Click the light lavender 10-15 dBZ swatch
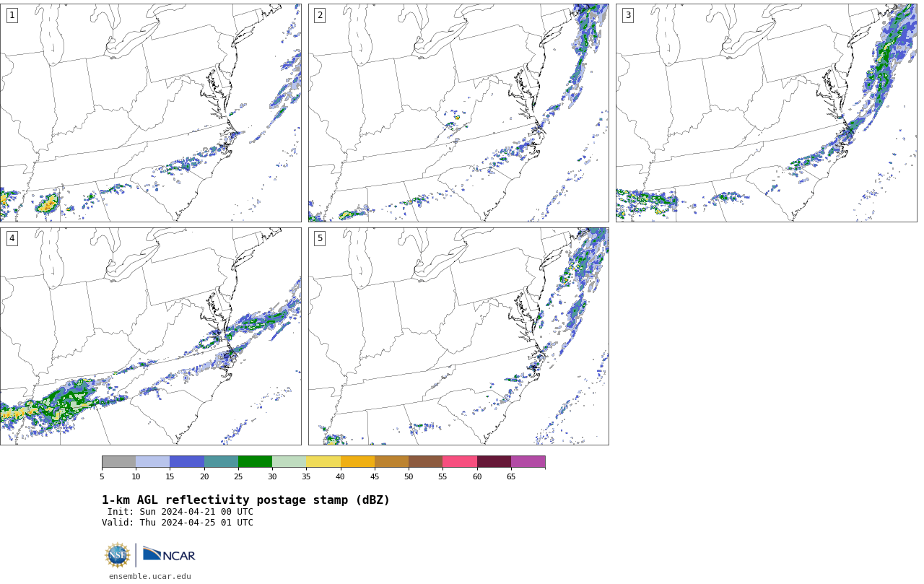 pos(152,462)
